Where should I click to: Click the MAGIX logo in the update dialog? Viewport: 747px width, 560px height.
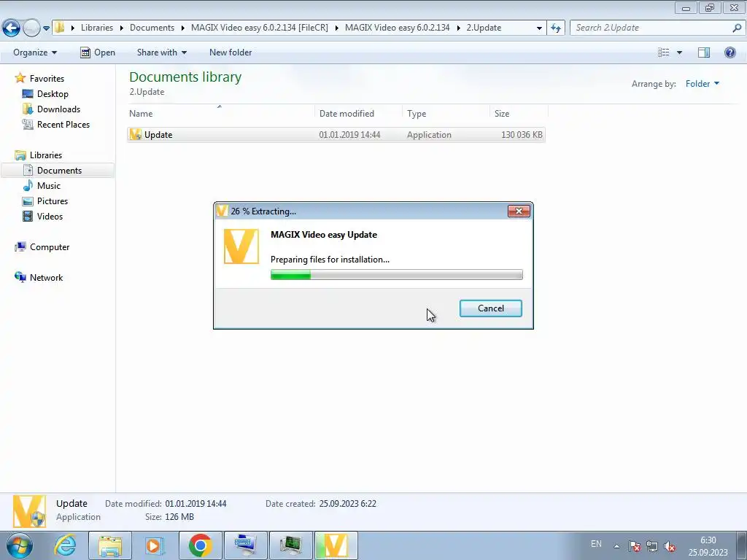click(241, 246)
